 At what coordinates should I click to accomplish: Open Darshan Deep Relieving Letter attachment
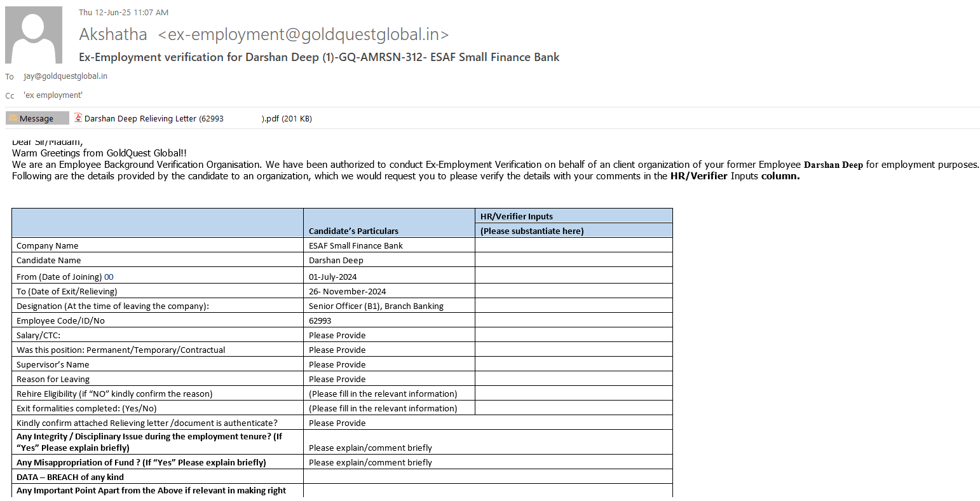pos(198,118)
